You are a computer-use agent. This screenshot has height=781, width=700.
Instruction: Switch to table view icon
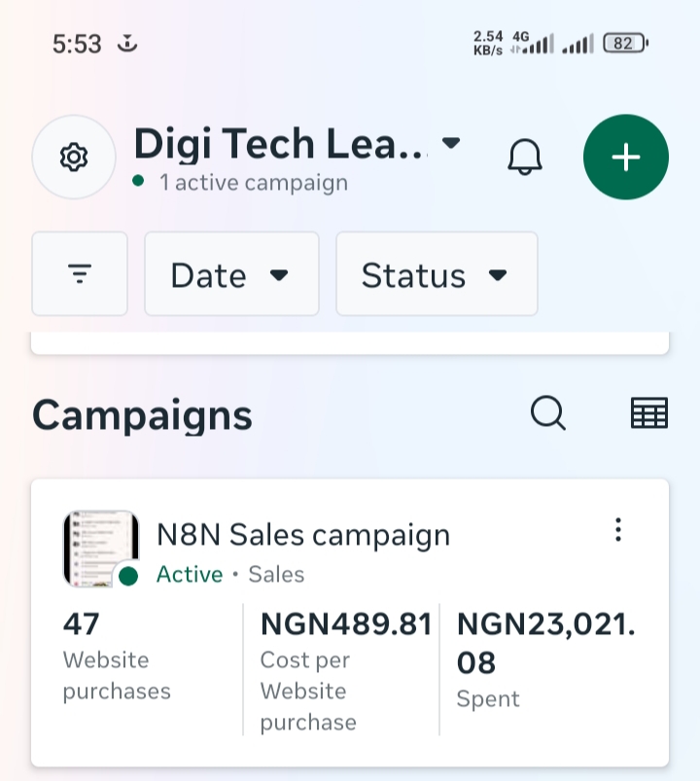pos(649,413)
